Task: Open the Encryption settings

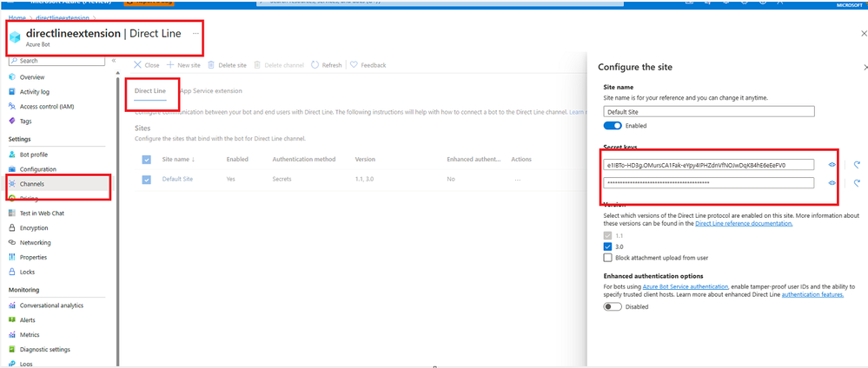Action: (34, 228)
